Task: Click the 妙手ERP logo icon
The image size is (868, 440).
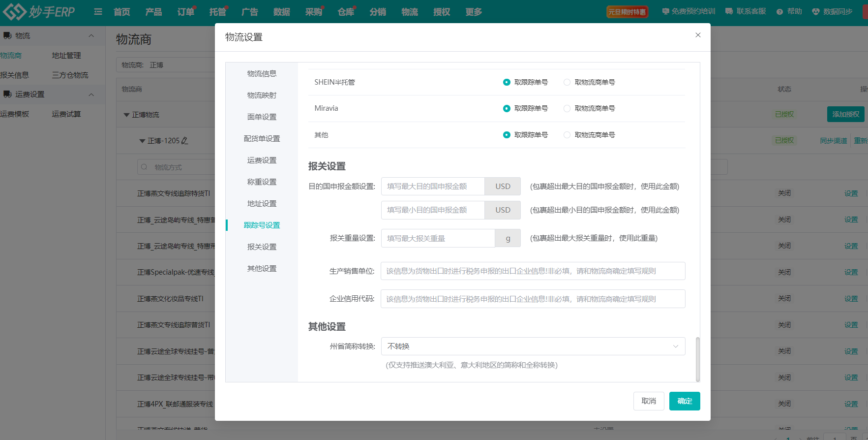Action: [15, 11]
